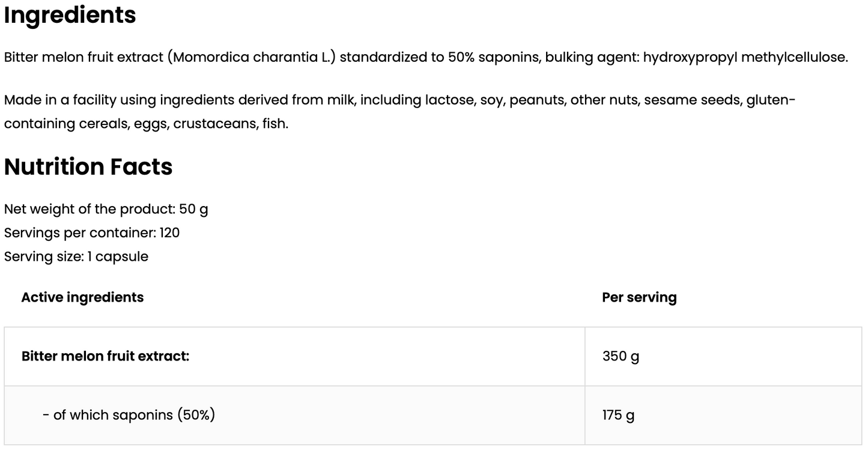Viewport: 868px width, 450px height.
Task: Click 'Bitter melon fruit extract:' table row label
Action: [105, 356]
